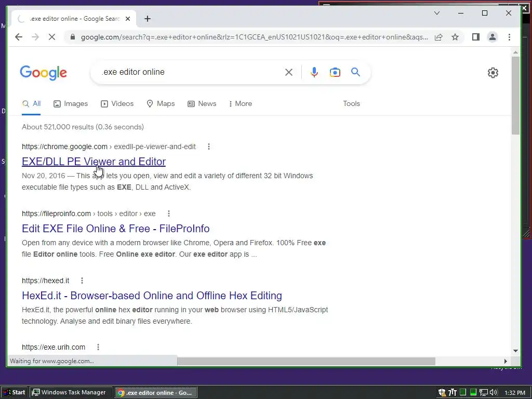Click the browser address bar URL

pyautogui.click(x=254, y=37)
